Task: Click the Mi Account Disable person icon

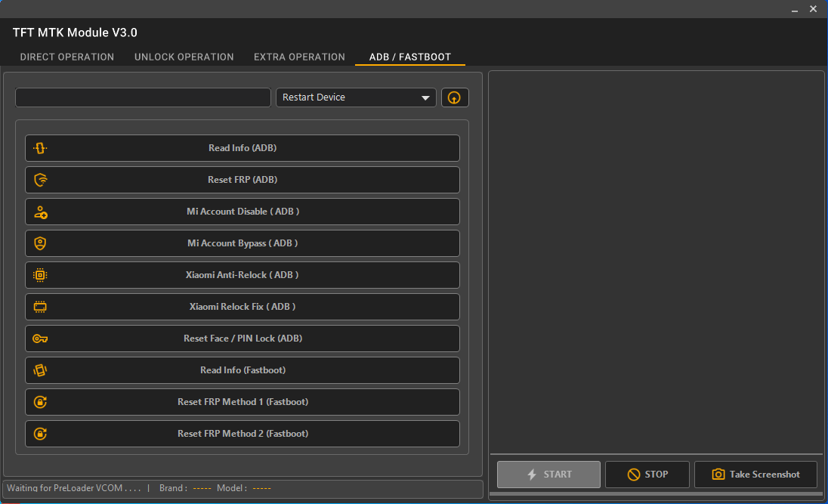Action: pos(39,212)
